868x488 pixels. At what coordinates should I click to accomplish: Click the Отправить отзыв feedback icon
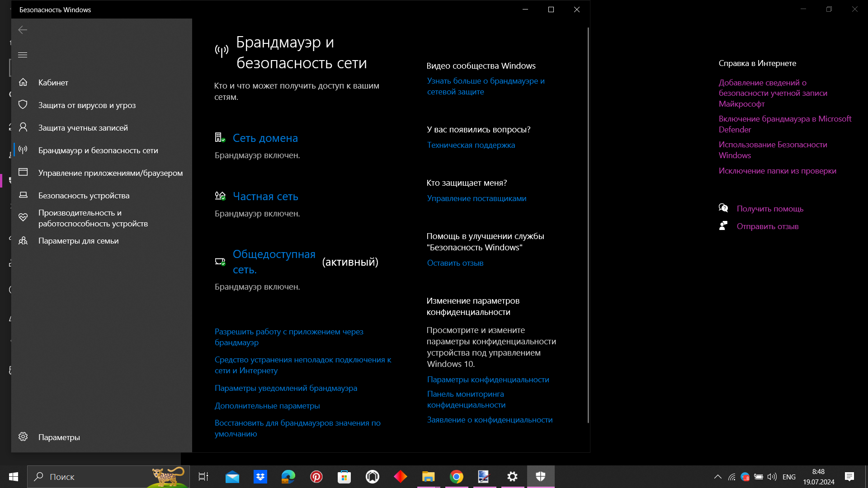click(x=723, y=225)
